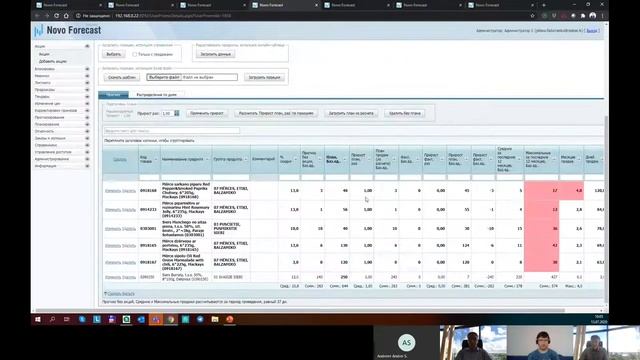Open the browser home page icon
The width and height of the screenshot is (640, 360).
pyautogui.click(x=66, y=16)
